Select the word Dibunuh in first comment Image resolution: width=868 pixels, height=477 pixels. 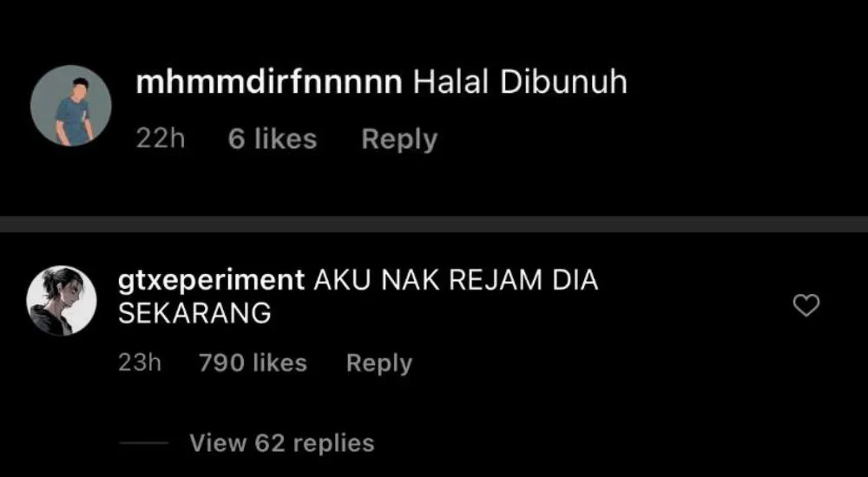click(563, 83)
